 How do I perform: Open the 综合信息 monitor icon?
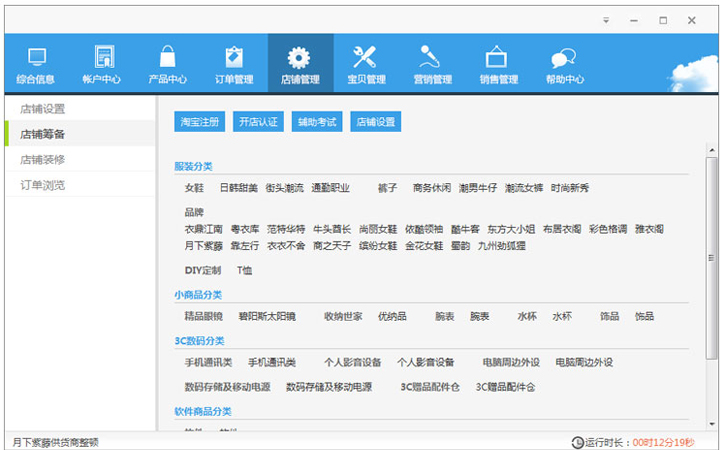pos(36,57)
